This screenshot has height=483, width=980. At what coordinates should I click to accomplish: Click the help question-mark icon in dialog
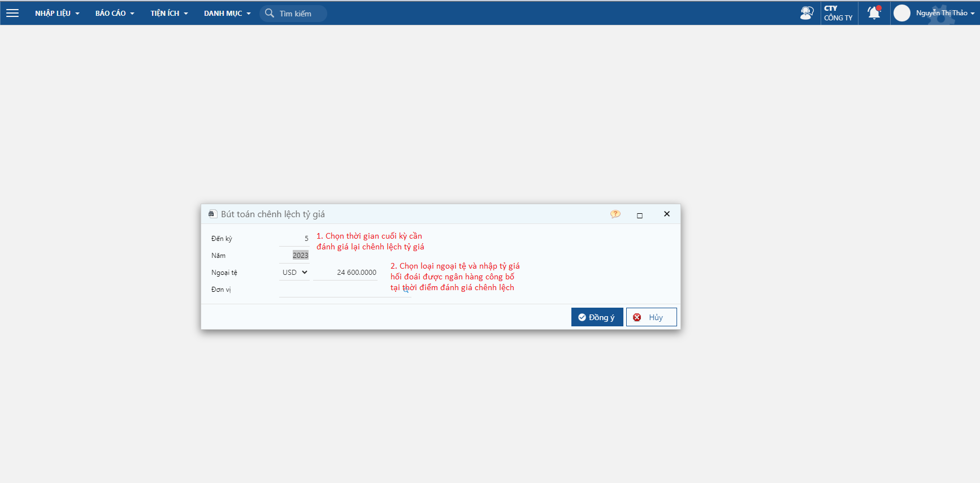click(x=615, y=214)
